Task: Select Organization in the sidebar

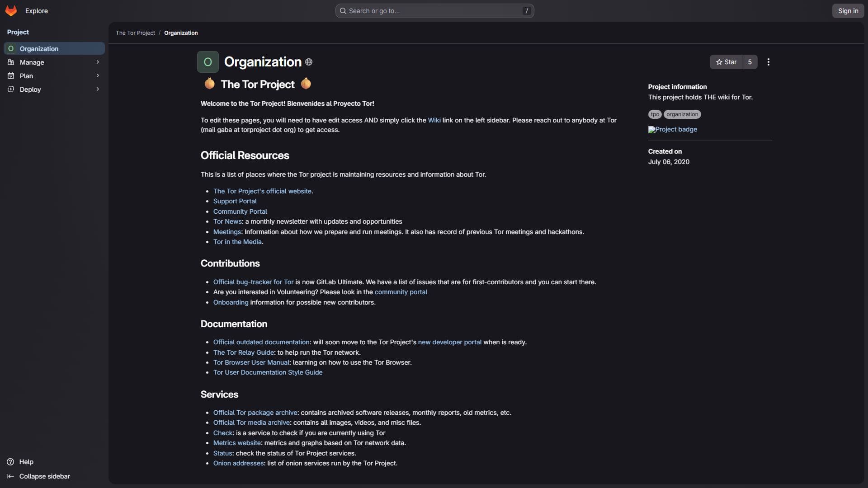Action: [x=54, y=48]
